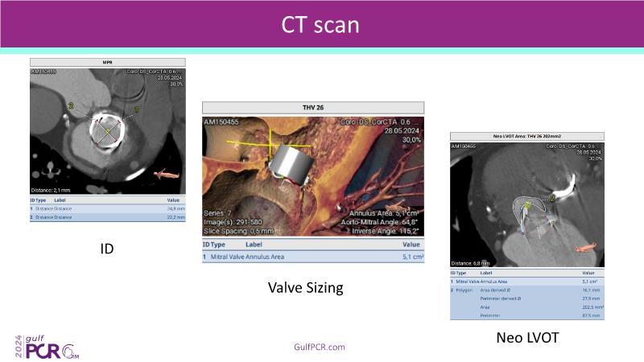
Task: Click the yellow center point in MPR valve
Action: coord(107,131)
